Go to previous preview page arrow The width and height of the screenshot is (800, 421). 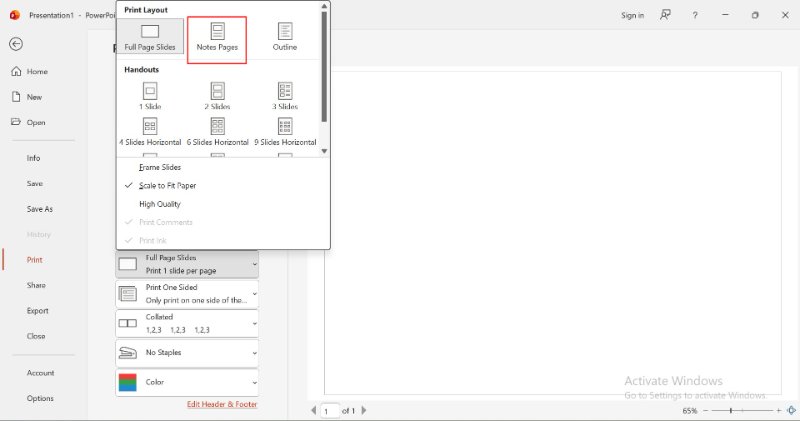click(x=313, y=410)
